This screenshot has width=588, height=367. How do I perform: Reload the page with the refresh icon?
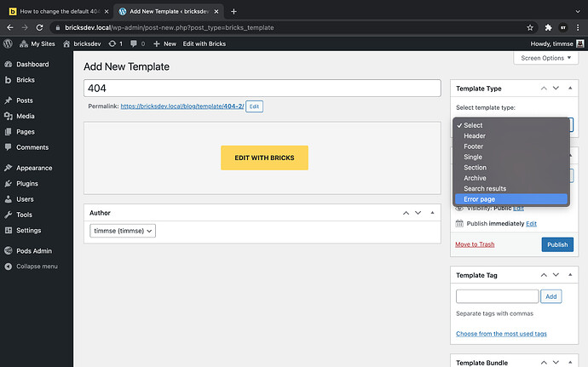tap(39, 27)
